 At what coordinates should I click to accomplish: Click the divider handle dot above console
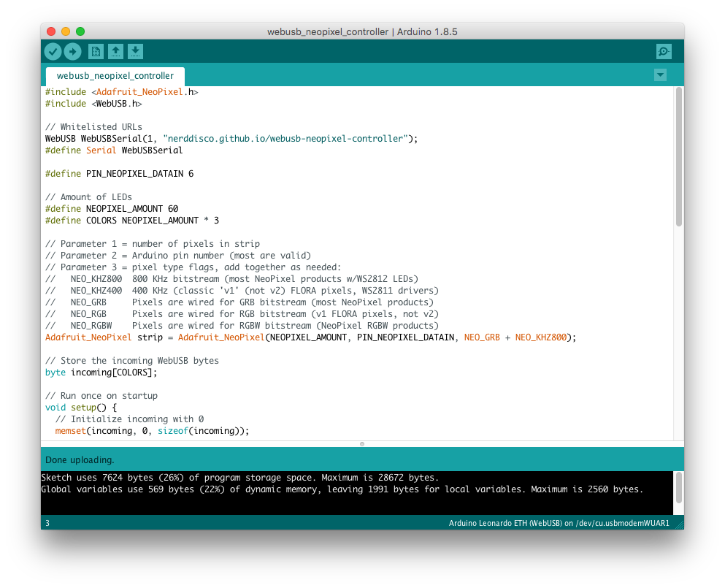tap(362, 444)
